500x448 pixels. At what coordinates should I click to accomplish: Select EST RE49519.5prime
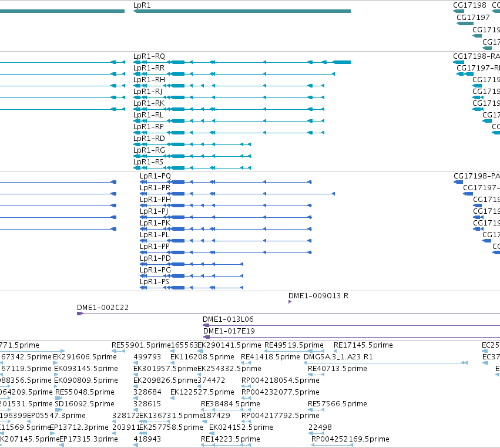click(x=294, y=345)
